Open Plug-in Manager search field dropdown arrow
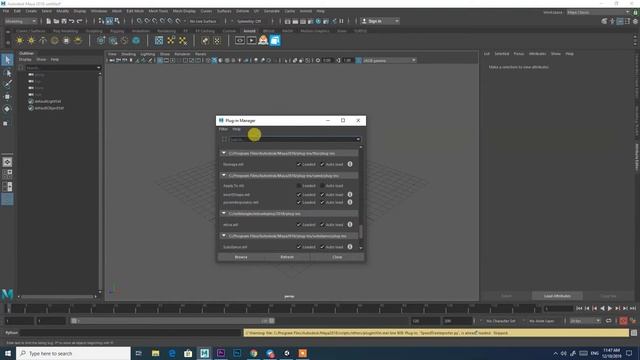This screenshot has width=640, height=360. click(x=358, y=139)
